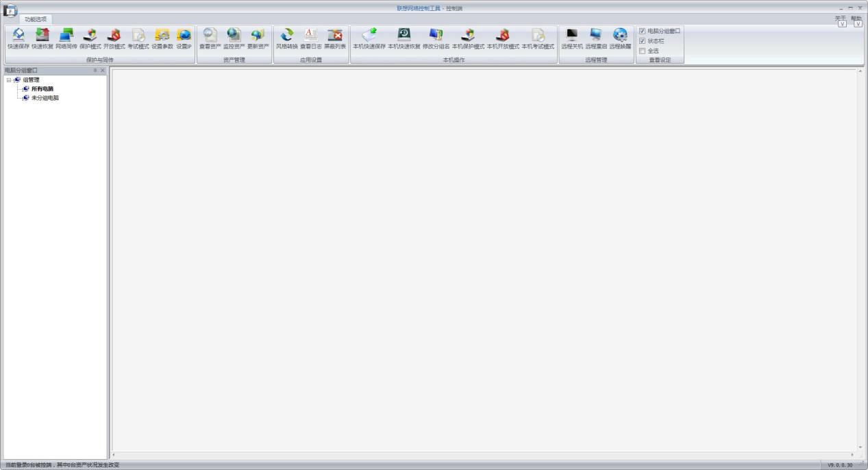This screenshot has height=470, width=868.
Task: Click 更新资产 update assets
Action: pyautogui.click(x=258, y=39)
